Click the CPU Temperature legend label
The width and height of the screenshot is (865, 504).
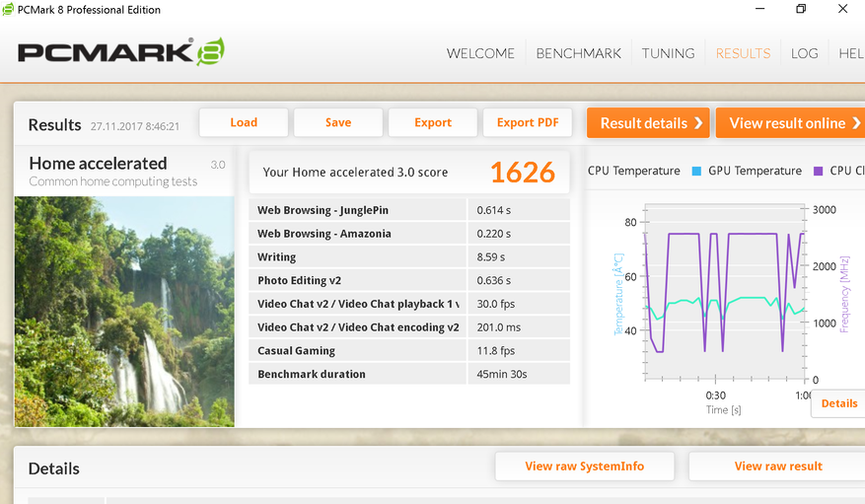point(634,171)
